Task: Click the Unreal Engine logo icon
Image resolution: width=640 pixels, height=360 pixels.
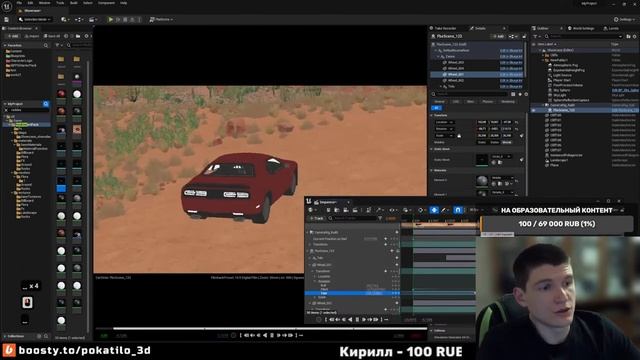Action: (6, 6)
